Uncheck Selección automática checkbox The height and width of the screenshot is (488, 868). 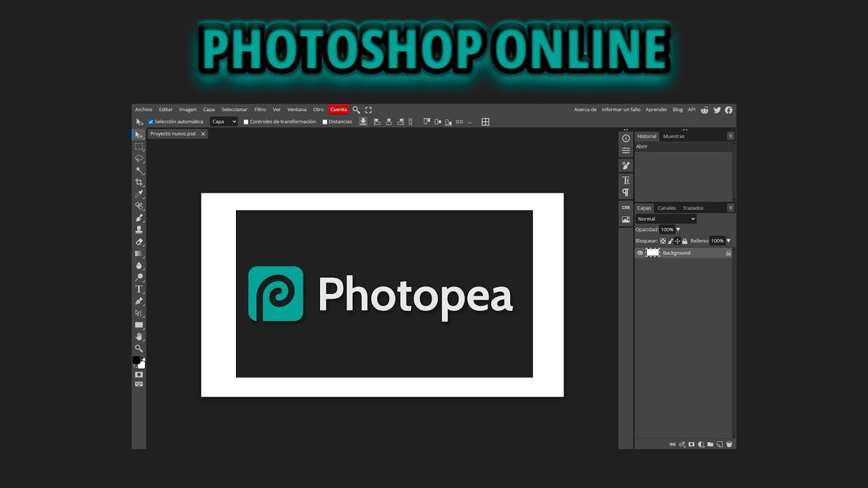[x=151, y=122]
